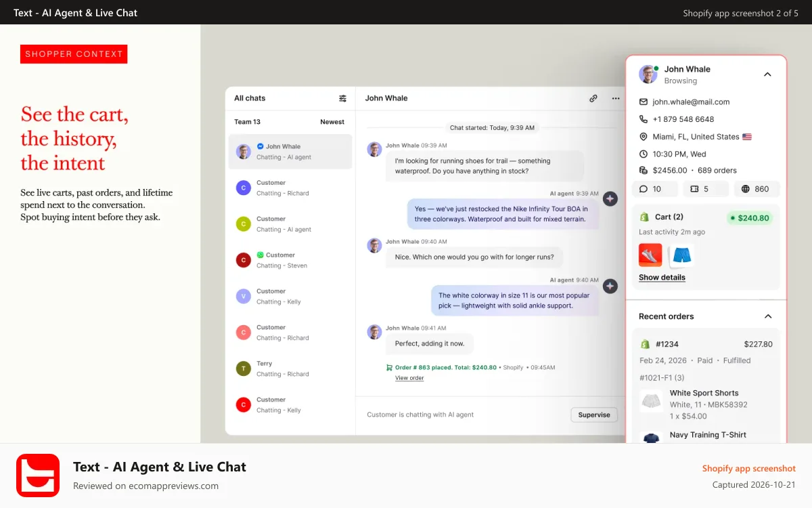This screenshot has width=812, height=508.
Task: Open the three-dot more options menu
Action: pos(616,98)
